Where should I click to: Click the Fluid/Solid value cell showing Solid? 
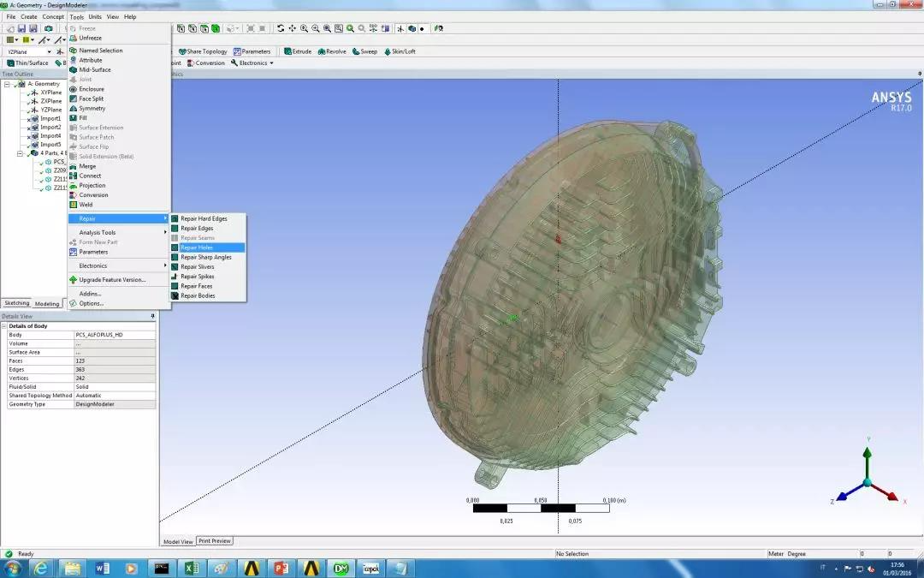point(115,387)
